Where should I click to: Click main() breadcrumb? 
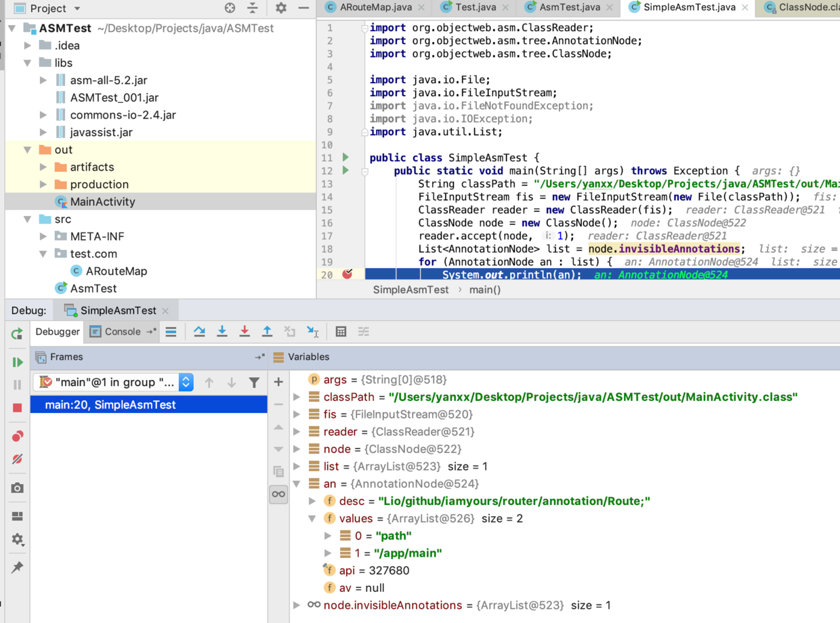485,289
